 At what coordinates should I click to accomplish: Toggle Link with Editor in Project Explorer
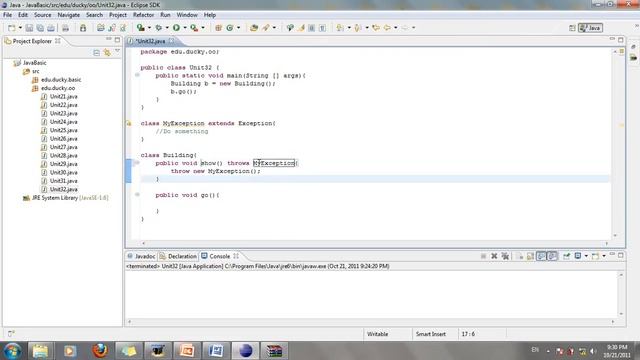(x=107, y=53)
